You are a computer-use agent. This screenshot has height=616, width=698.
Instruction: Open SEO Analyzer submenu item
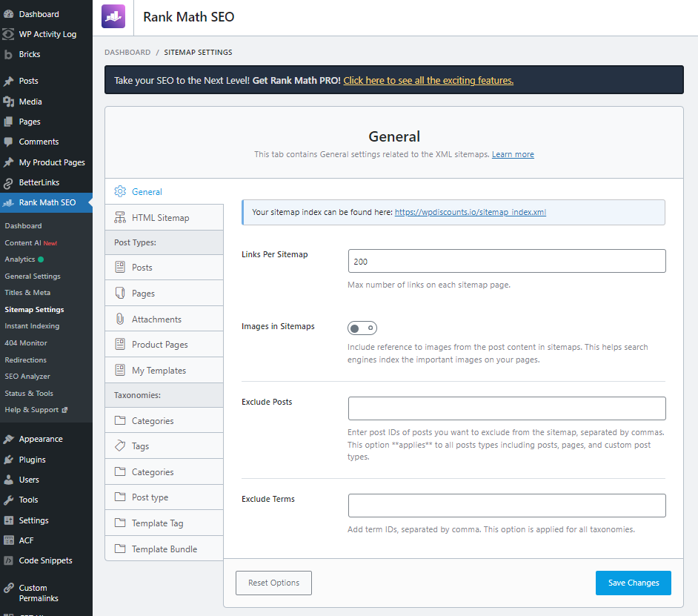(27, 377)
